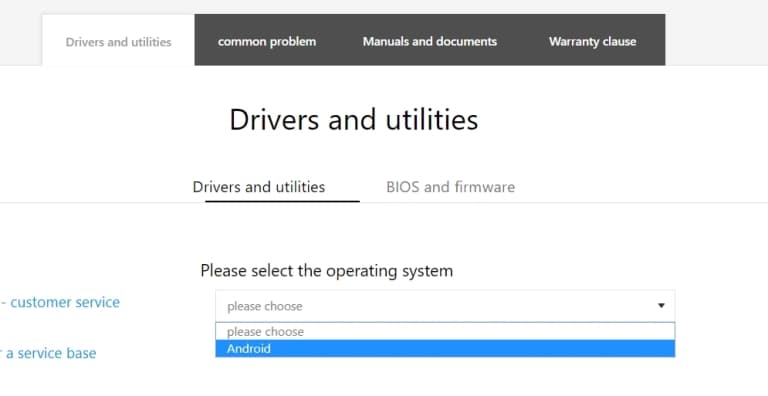Image resolution: width=768 pixels, height=396 pixels.
Task: Open the common problem tab
Action: 266,41
